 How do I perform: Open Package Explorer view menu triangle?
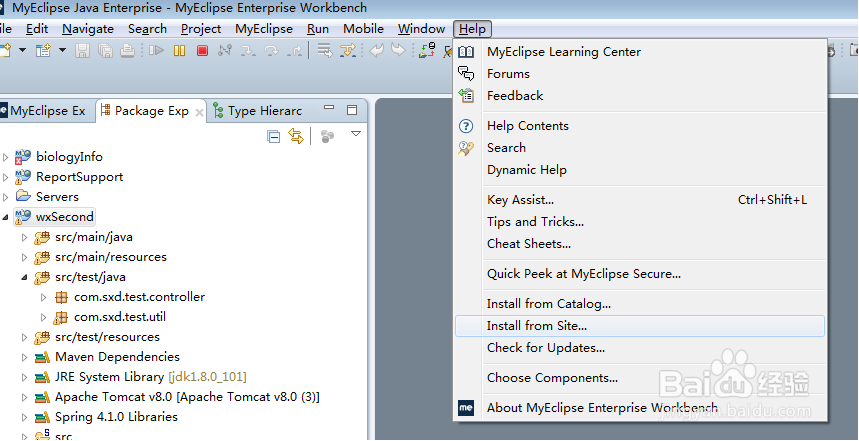click(x=356, y=133)
